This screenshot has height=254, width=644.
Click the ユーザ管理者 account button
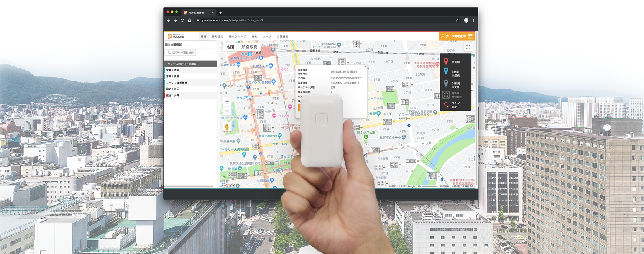[x=453, y=36]
